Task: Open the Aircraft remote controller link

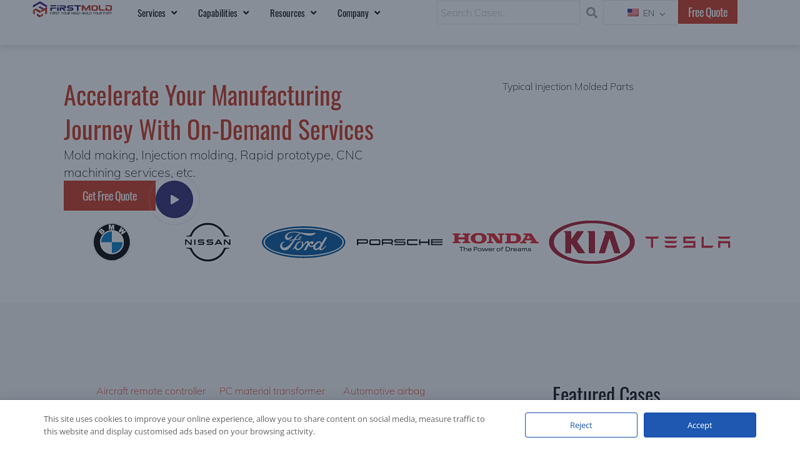Action: pyautogui.click(x=151, y=391)
